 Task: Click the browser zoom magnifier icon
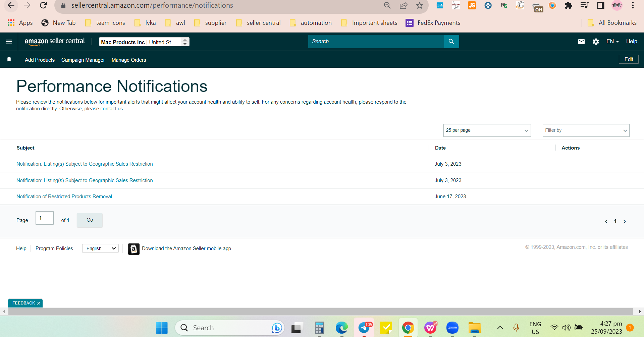coord(387,5)
